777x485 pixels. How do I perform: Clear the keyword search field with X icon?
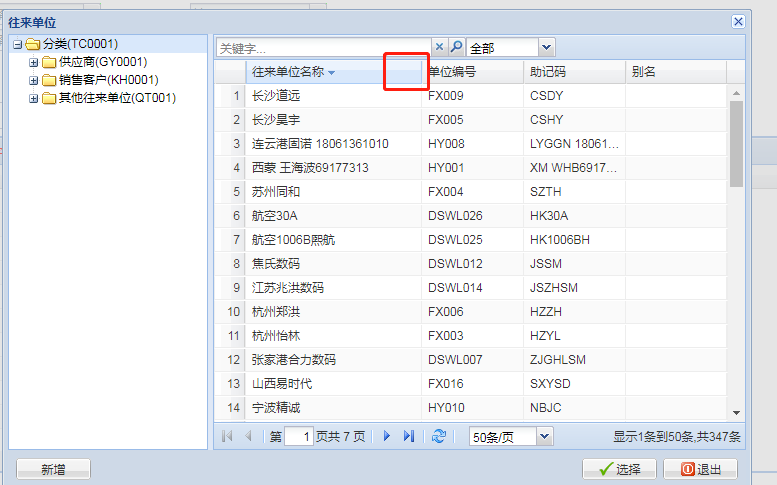point(439,48)
